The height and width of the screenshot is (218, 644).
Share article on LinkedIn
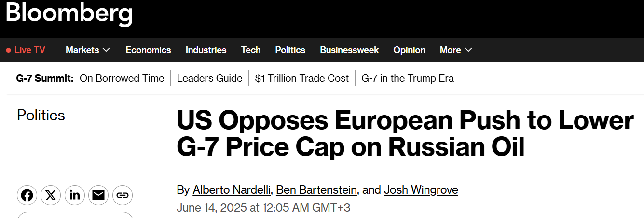(75, 195)
